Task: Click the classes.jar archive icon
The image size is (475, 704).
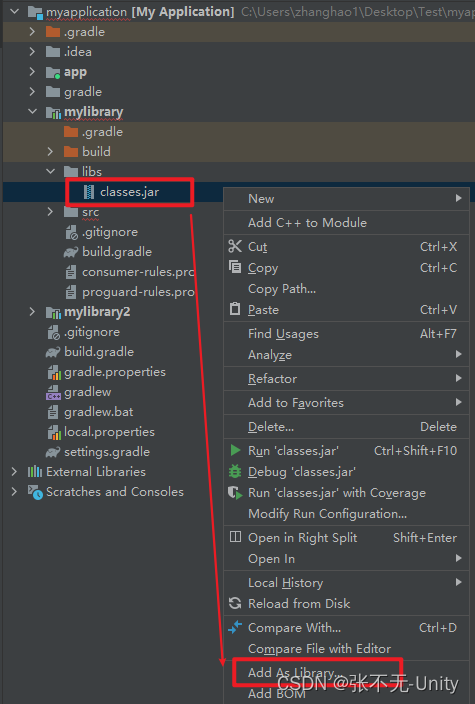Action: click(89, 192)
